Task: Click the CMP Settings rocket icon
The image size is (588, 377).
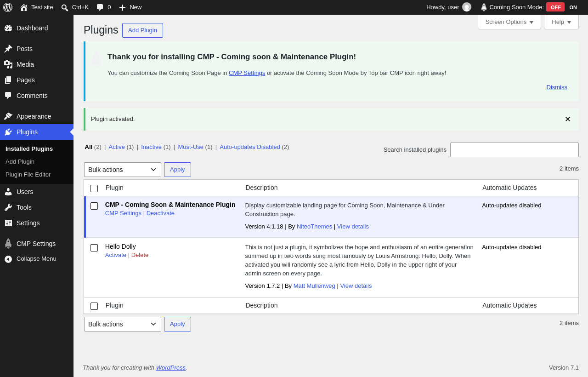Action: pos(8,244)
